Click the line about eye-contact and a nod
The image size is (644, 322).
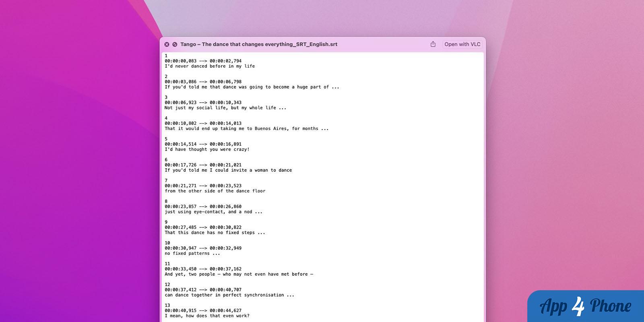[x=213, y=212]
